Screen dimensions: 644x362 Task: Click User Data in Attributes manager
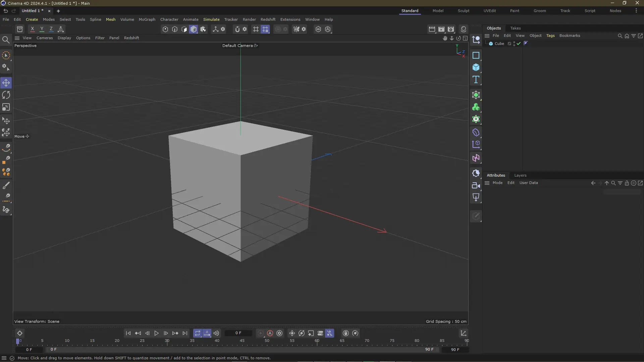pyautogui.click(x=528, y=183)
